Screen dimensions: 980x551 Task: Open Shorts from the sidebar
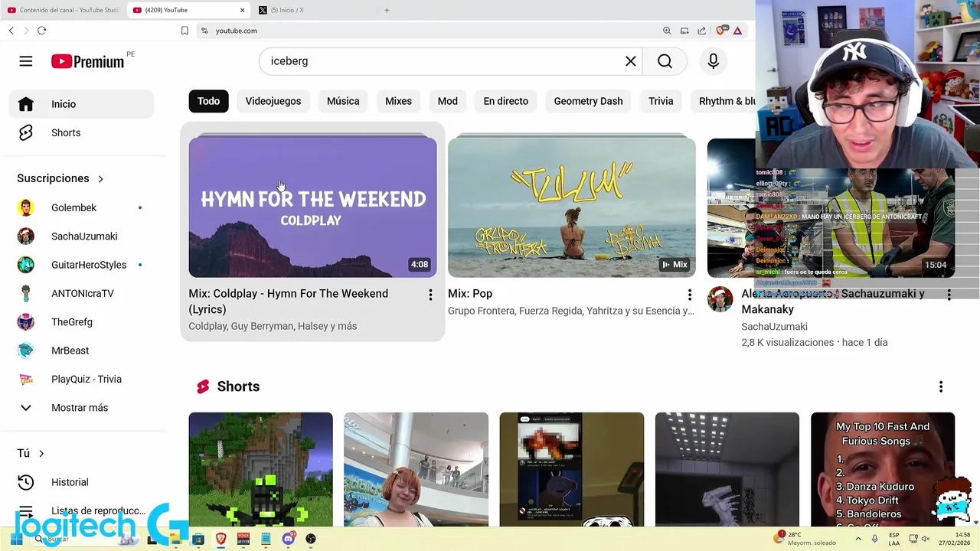point(81,132)
